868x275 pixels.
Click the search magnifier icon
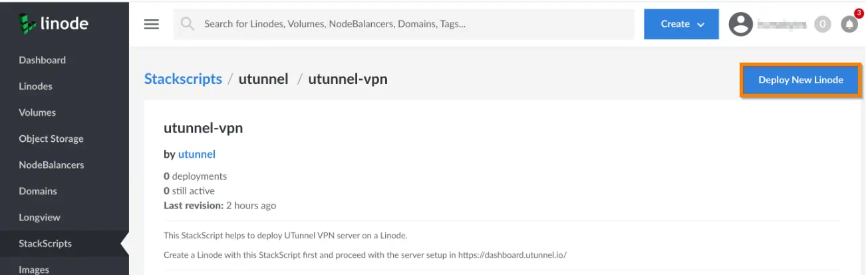tap(188, 24)
